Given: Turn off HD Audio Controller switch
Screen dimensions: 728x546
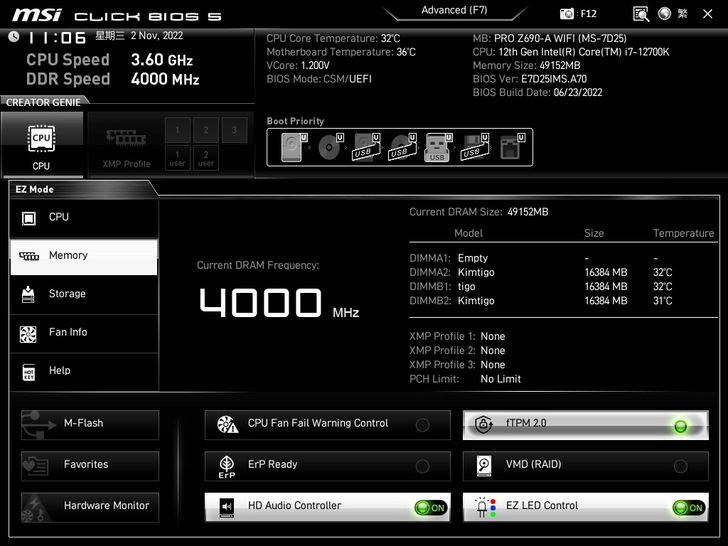Looking at the screenshot, I should coord(430,508).
